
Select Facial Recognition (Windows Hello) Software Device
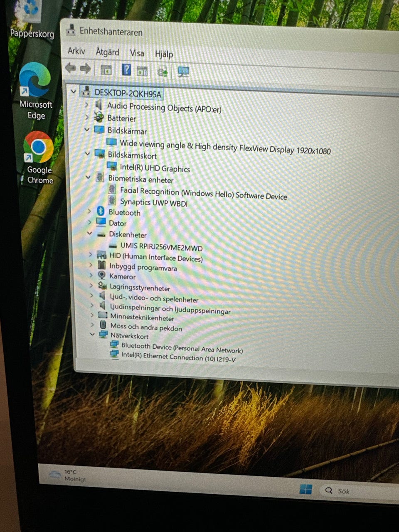click(204, 193)
